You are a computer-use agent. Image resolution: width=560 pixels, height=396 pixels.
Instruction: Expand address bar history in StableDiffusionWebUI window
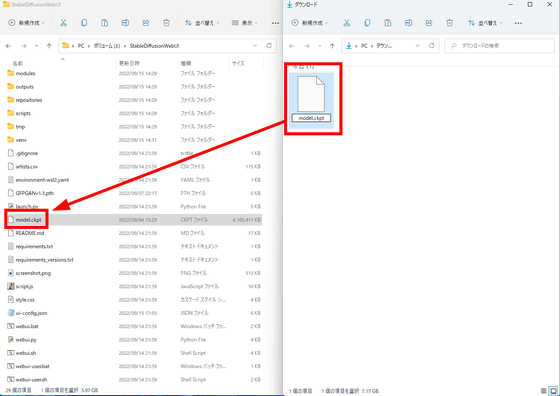coord(255,46)
